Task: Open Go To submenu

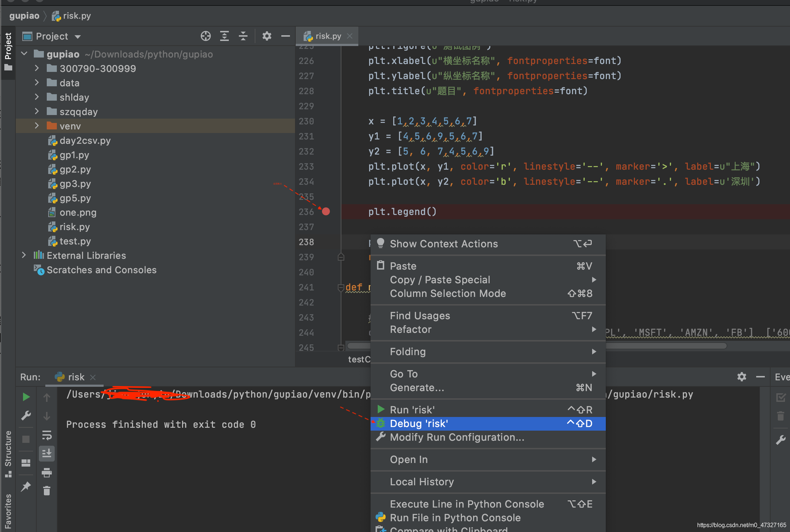Action: (x=488, y=374)
